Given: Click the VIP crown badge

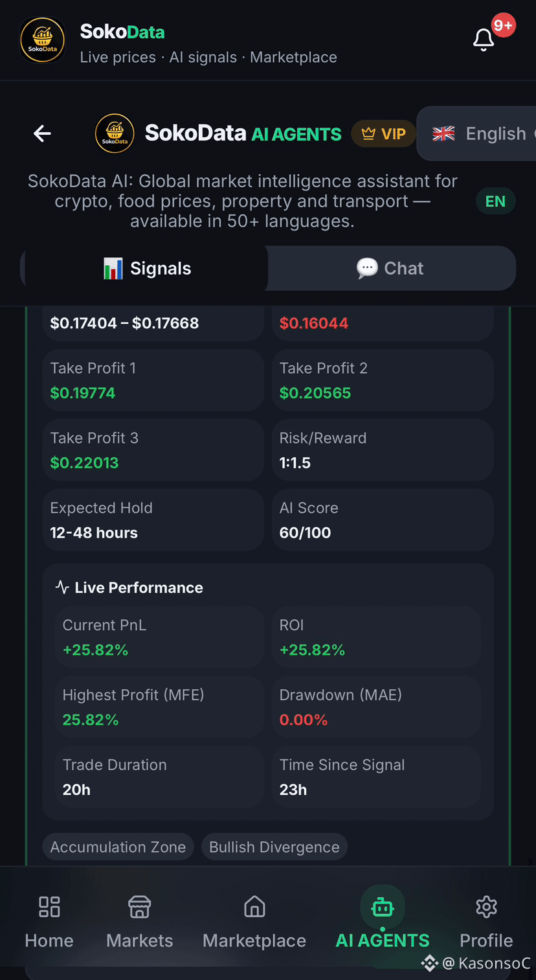Looking at the screenshot, I should coord(383,134).
